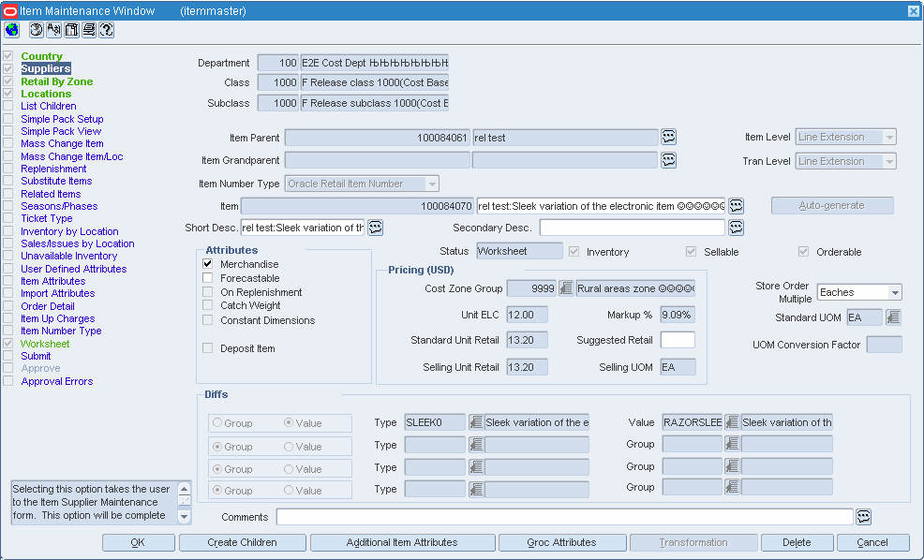Open comment editor next to Item Parent
Viewport: 924px width, 560px height.
click(x=668, y=138)
